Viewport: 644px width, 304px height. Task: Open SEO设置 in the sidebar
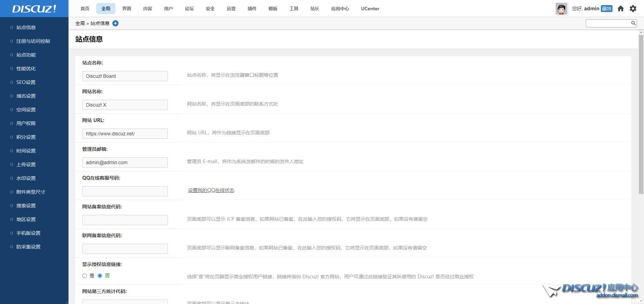click(x=26, y=82)
